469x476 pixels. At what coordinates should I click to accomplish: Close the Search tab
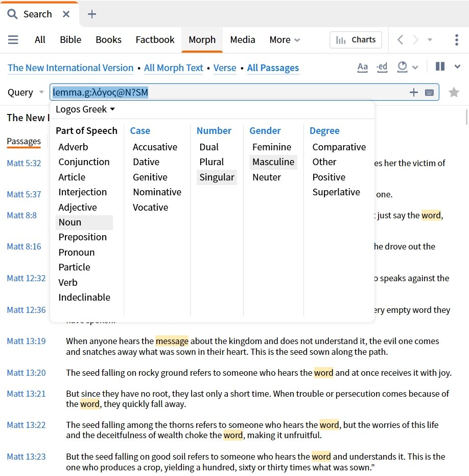click(x=66, y=14)
